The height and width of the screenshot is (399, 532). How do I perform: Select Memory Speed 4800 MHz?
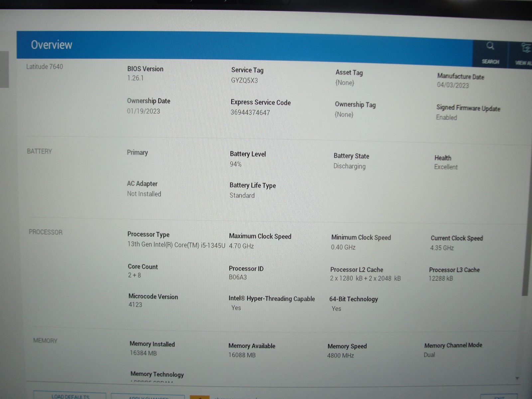tap(340, 355)
